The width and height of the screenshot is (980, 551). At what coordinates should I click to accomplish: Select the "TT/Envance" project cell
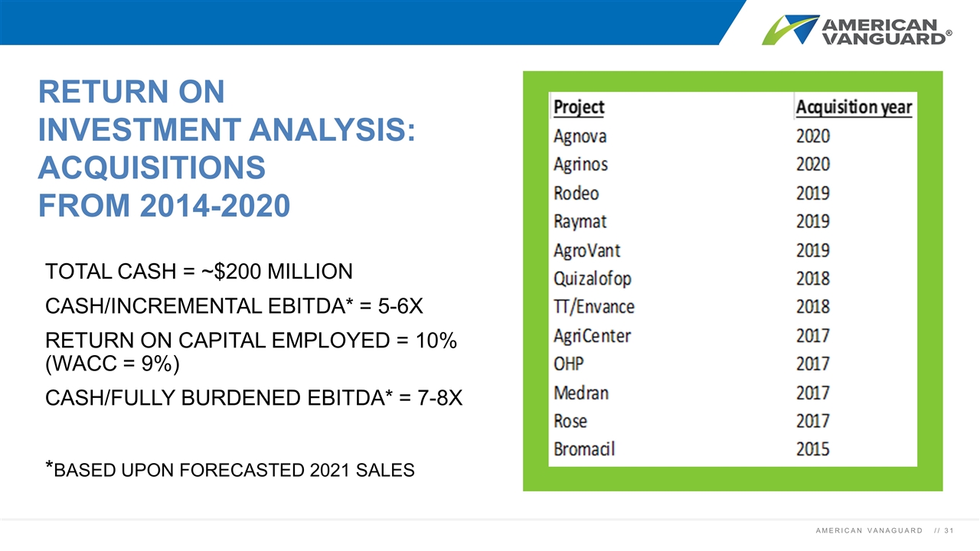(x=594, y=307)
